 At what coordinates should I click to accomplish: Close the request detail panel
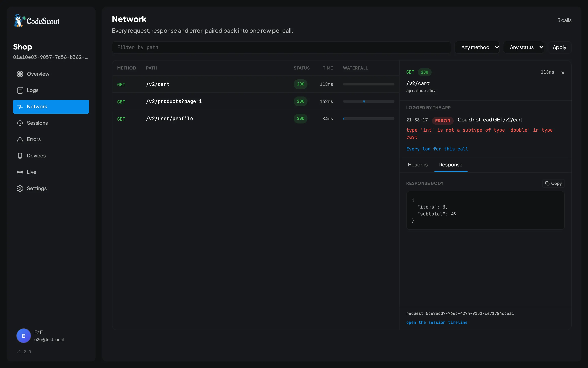(562, 73)
